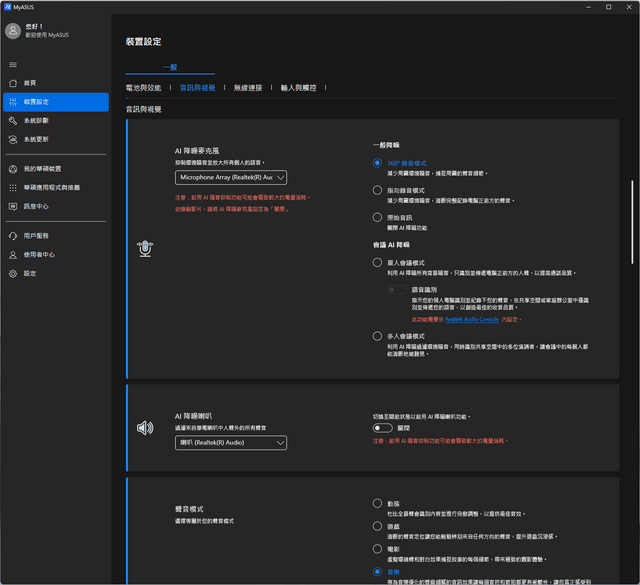Toggle the 語音識別 switch

click(397, 289)
